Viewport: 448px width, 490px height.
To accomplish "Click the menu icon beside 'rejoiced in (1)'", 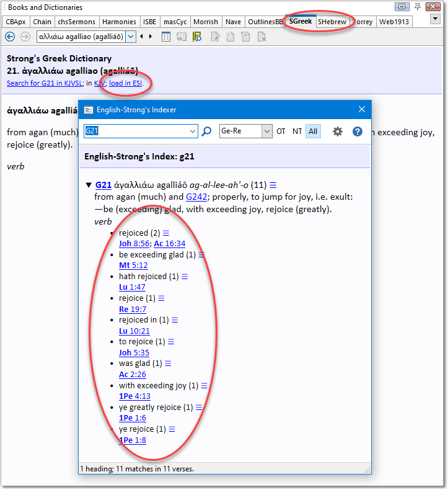I will (175, 320).
